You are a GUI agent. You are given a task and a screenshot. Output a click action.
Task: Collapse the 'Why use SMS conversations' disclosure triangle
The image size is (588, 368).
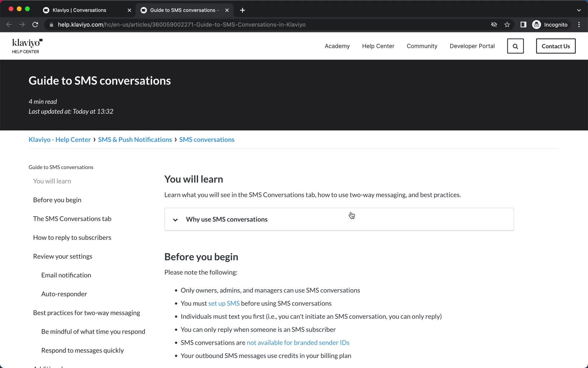(175, 219)
